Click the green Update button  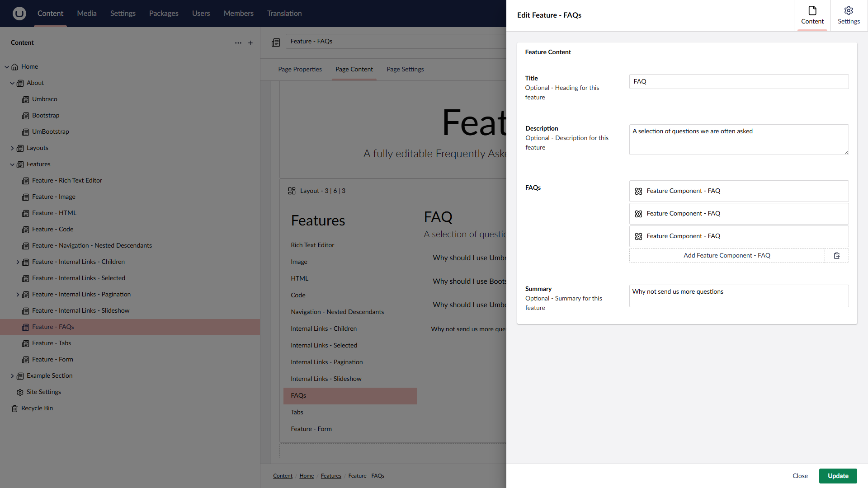(838, 476)
